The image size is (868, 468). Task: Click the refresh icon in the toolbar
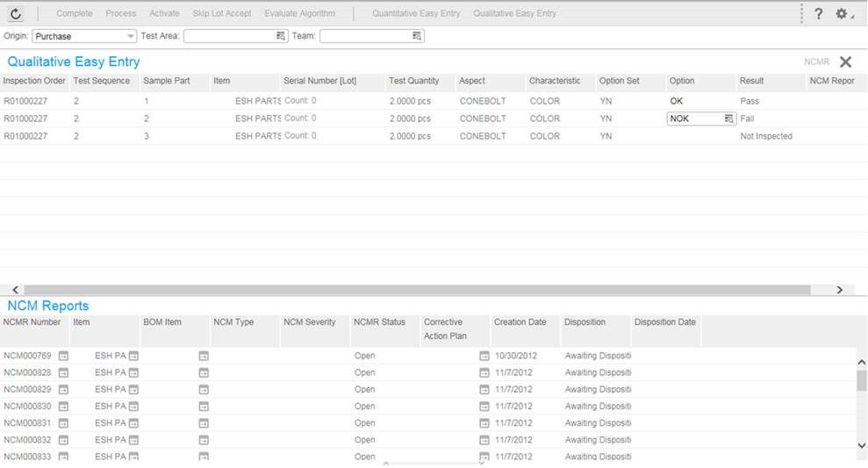16,14
